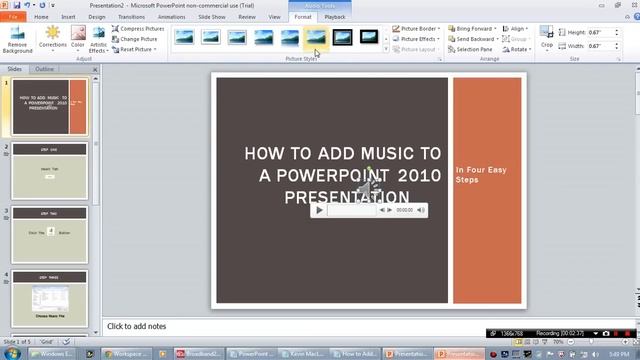Select slide 4 thumbnail
This screenshot has height=360, width=640.
pyautogui.click(x=49, y=299)
